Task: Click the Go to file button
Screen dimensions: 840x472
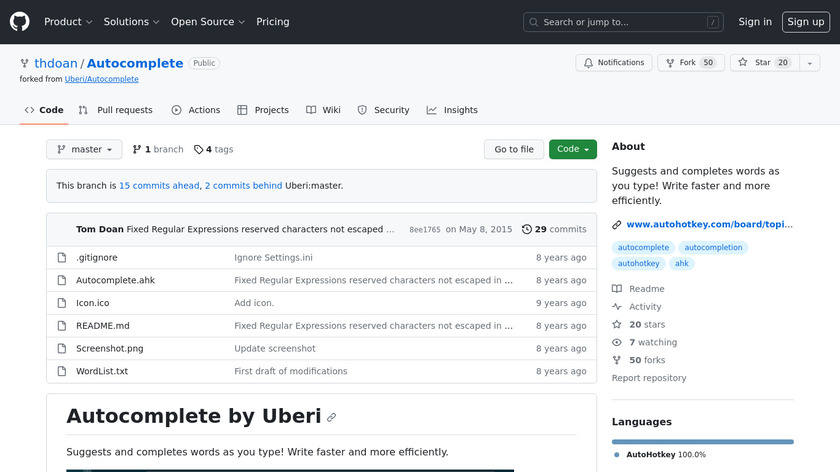Action: pos(514,149)
